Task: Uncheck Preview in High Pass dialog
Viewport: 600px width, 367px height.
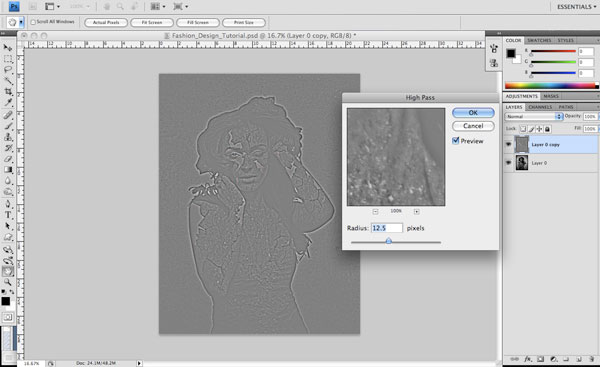Action: [455, 140]
